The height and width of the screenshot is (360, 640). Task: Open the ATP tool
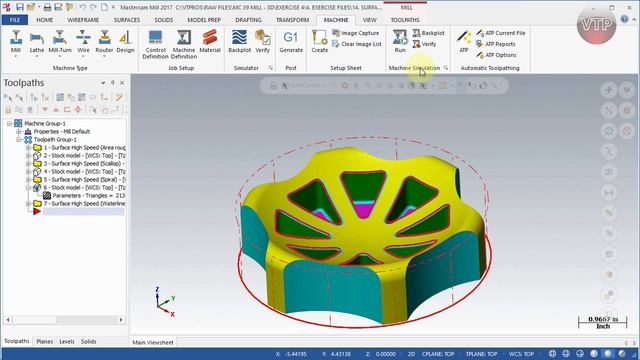tap(464, 42)
